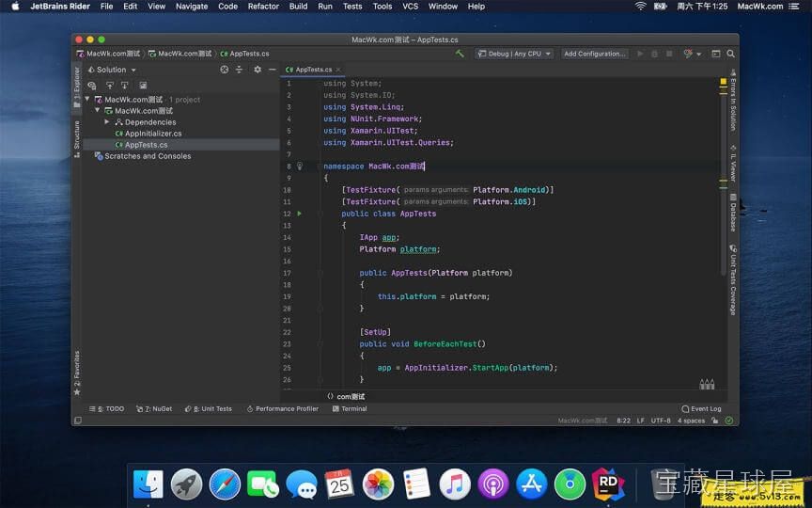Expand the Dependencies tree node
This screenshot has width=812, height=508.
click(x=107, y=121)
